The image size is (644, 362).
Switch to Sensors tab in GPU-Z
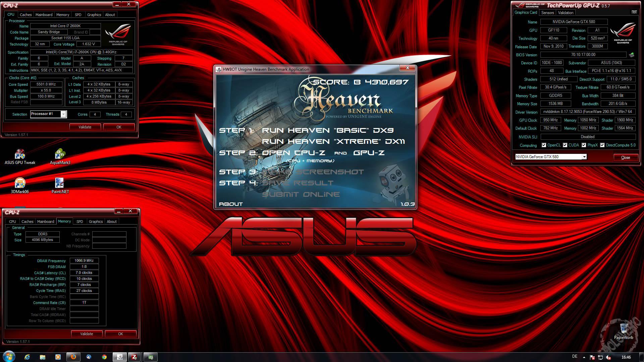(547, 13)
